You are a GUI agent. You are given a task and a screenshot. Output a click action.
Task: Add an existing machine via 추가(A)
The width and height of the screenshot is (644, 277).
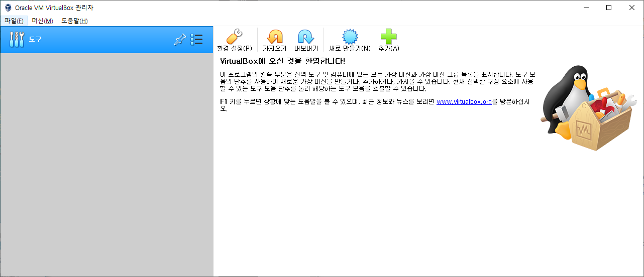(x=388, y=41)
